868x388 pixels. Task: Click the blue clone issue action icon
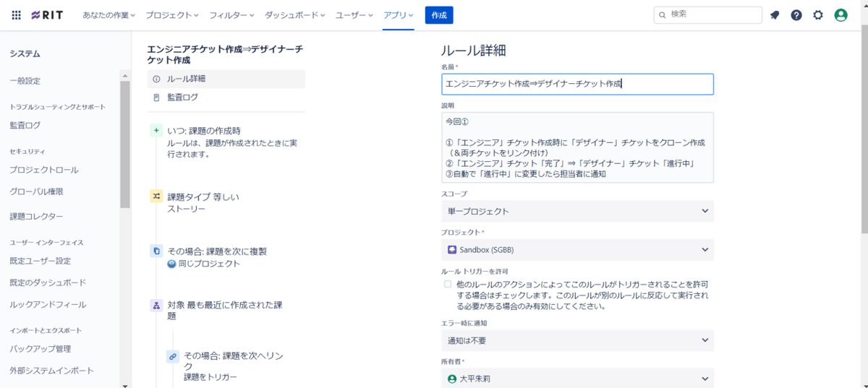click(x=156, y=251)
